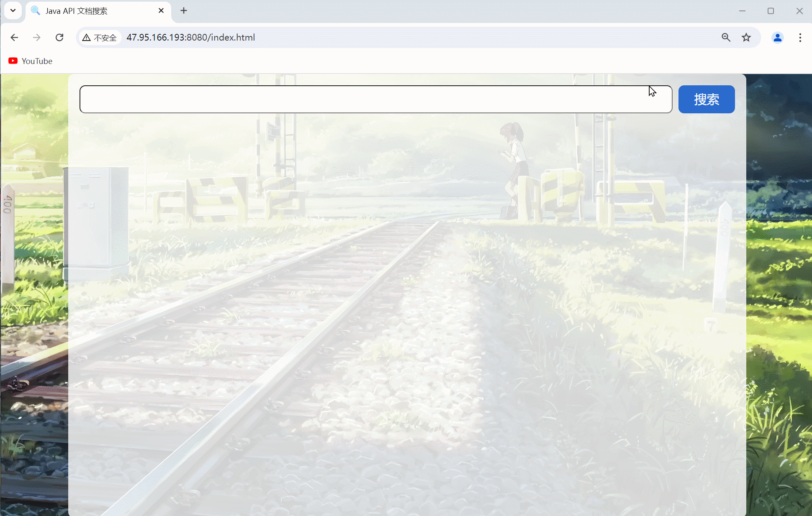Click the address bar URL text
Image resolution: width=812 pixels, height=516 pixels.
tap(190, 38)
